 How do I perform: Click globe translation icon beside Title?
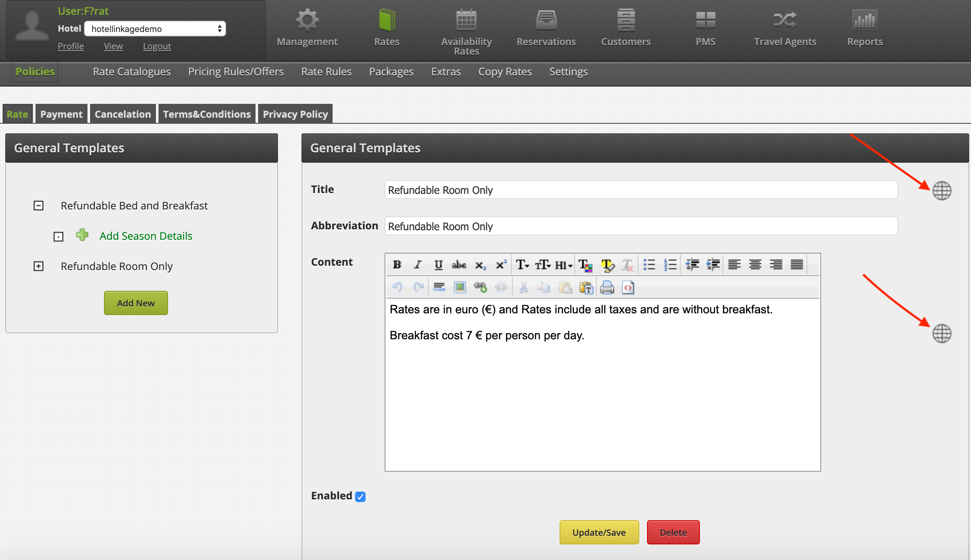click(942, 190)
